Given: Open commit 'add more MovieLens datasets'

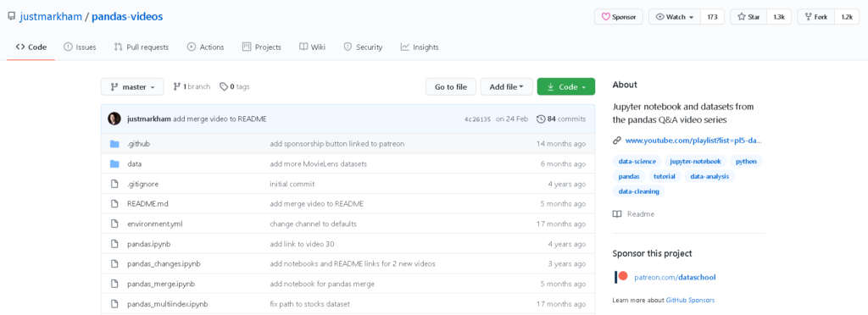Looking at the screenshot, I should tap(319, 164).
